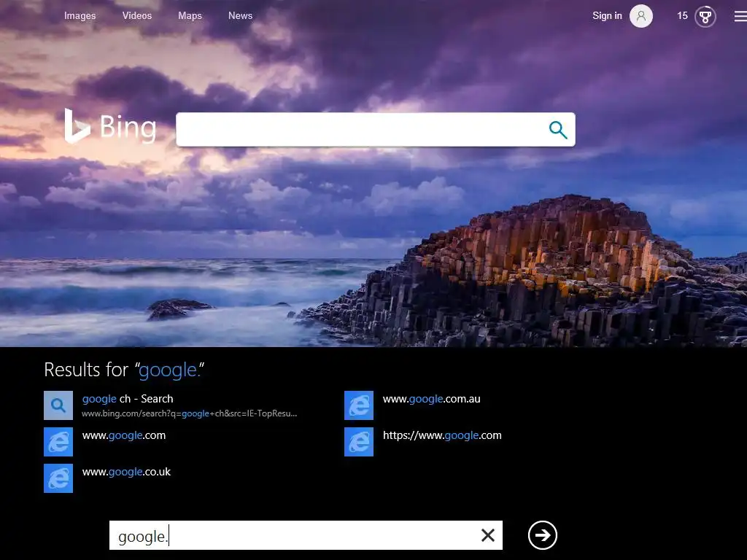Clear the address bar with the X

point(488,535)
